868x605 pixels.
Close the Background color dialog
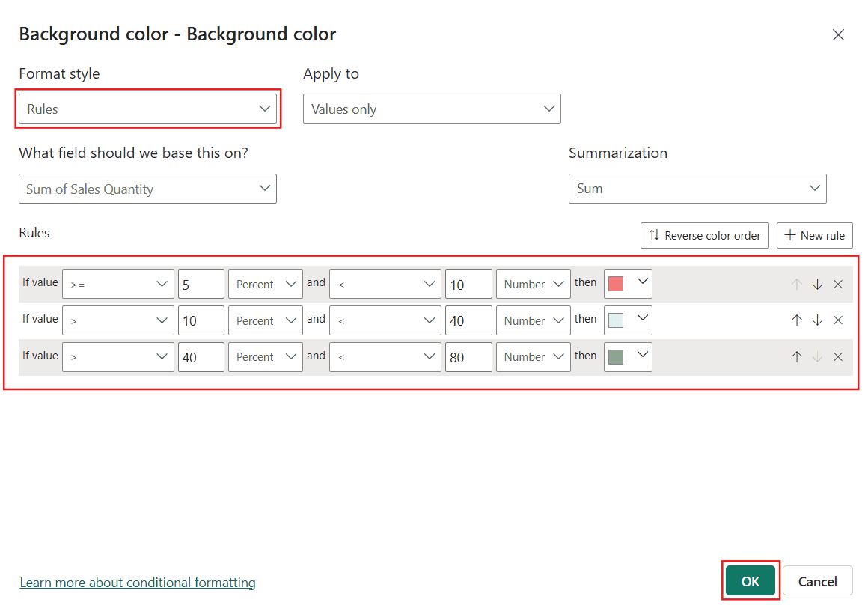[x=838, y=35]
